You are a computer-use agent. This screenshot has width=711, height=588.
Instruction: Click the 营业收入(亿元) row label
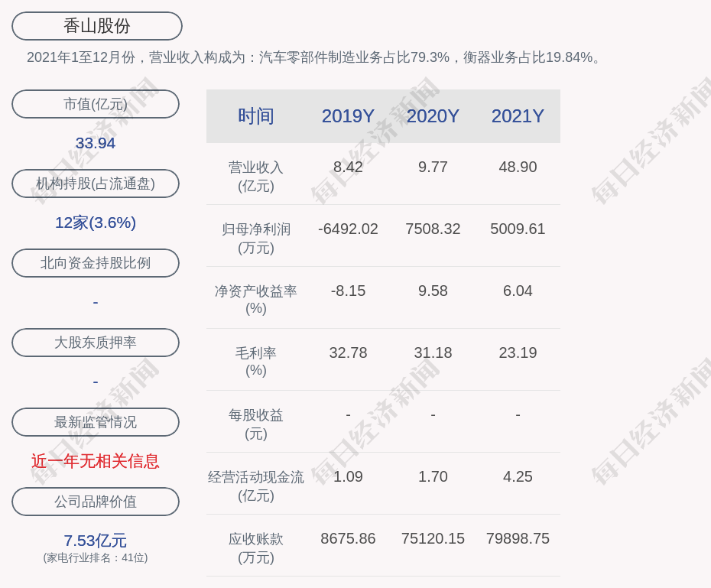(x=256, y=177)
